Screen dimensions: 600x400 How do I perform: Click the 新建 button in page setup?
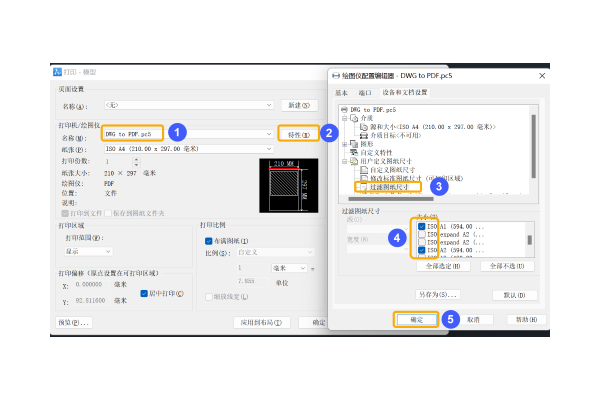point(299,105)
